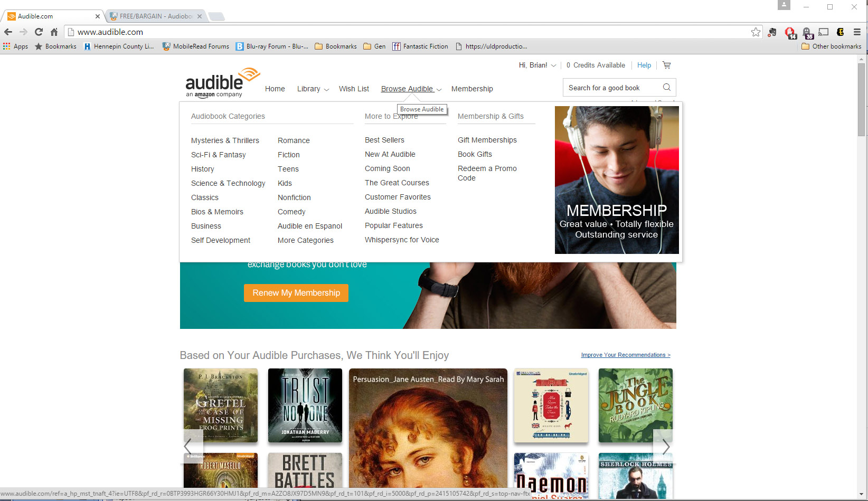Open the Chrome menu hamburger icon
This screenshot has width=868, height=501.
[x=857, y=32]
